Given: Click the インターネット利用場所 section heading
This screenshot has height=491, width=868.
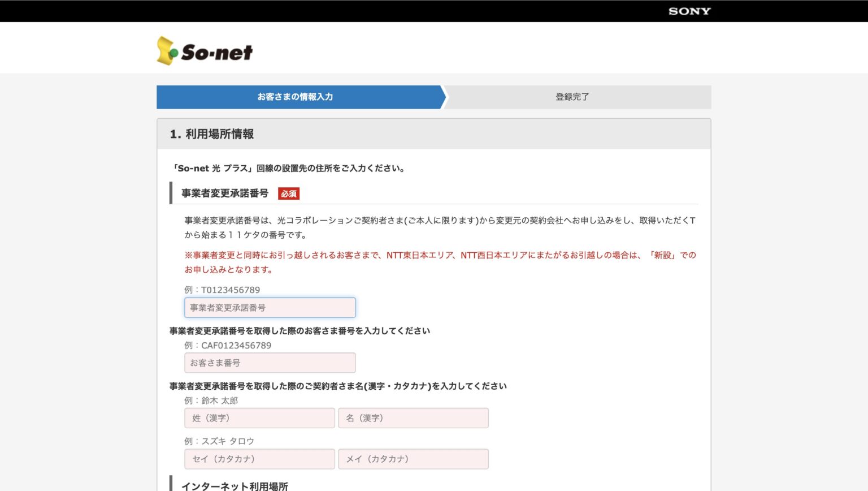Looking at the screenshot, I should point(236,486).
